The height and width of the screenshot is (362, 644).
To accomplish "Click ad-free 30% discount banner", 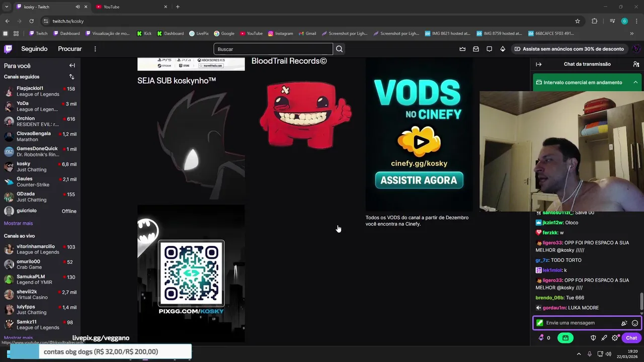I will pos(569,49).
